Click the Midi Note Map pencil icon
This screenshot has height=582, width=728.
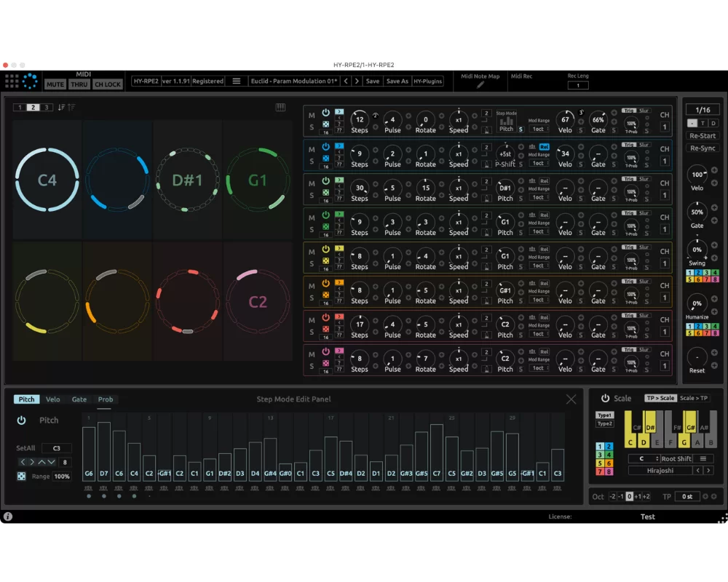480,85
